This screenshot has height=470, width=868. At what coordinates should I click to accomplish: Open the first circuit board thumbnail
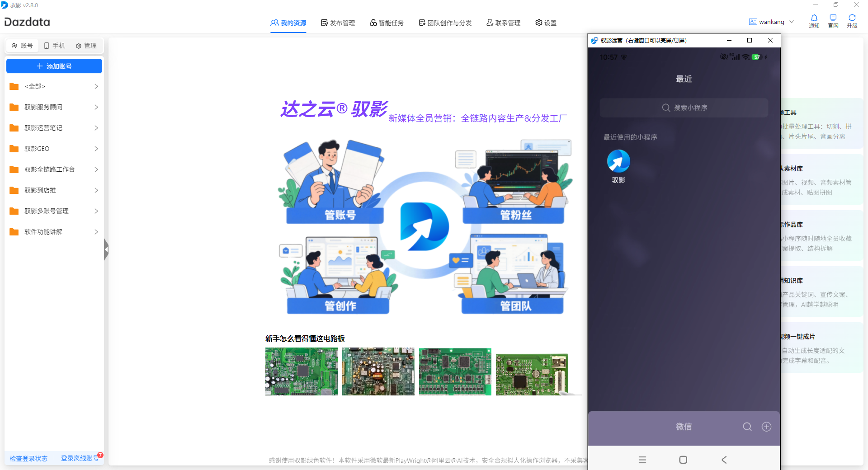point(302,371)
